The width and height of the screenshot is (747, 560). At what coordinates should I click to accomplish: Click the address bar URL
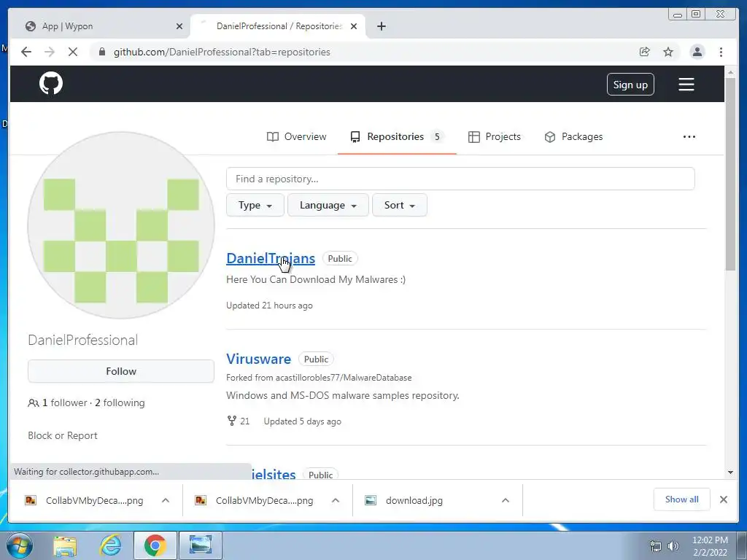coord(222,52)
